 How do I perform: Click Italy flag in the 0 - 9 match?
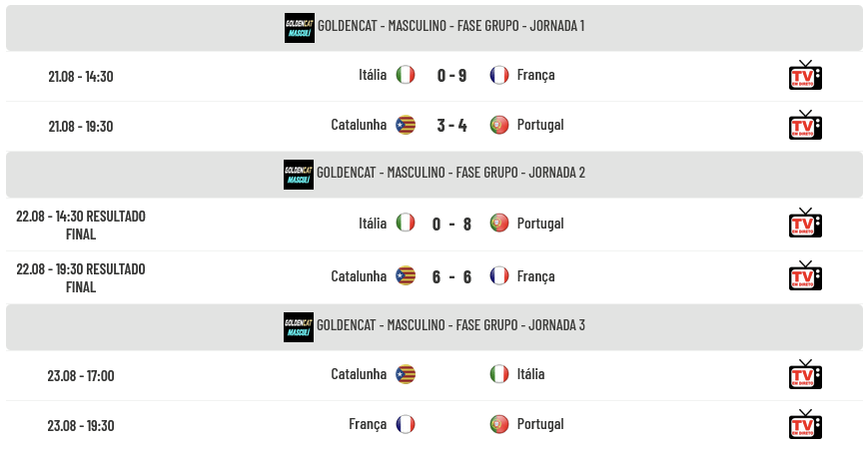point(406,75)
